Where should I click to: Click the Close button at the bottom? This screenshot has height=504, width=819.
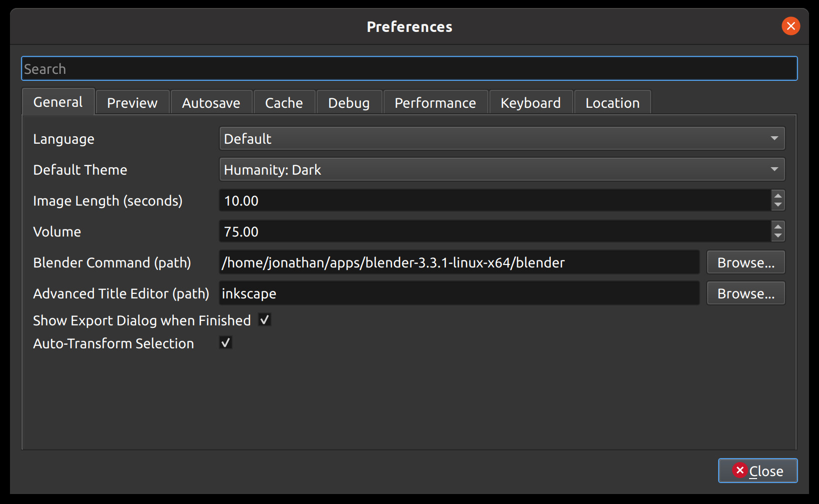pos(758,471)
